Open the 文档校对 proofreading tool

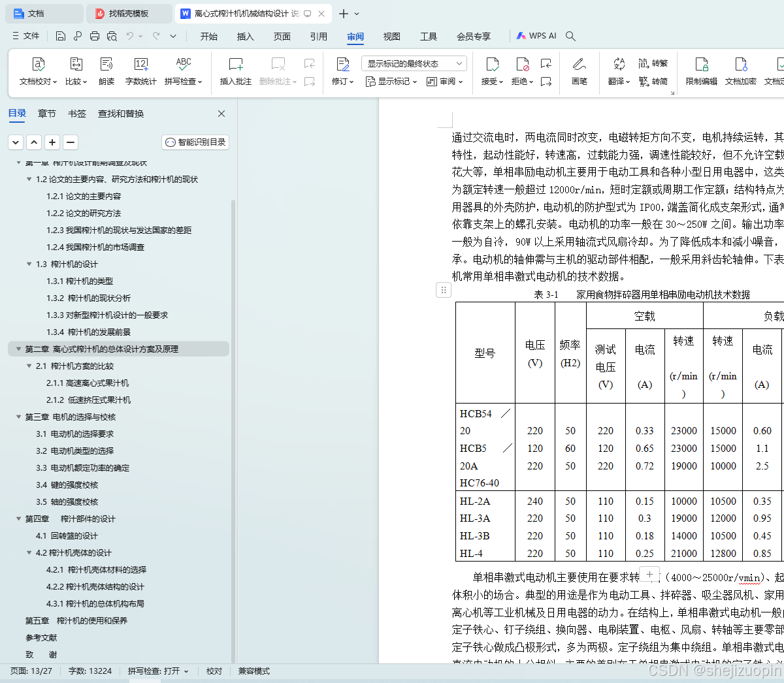tap(38, 71)
